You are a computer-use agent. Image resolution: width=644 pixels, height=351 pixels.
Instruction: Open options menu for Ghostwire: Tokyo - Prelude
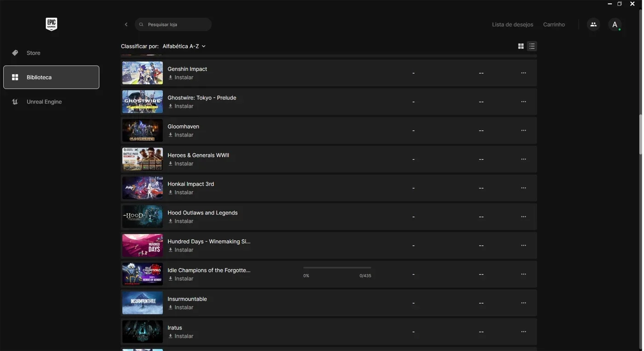[523, 102]
